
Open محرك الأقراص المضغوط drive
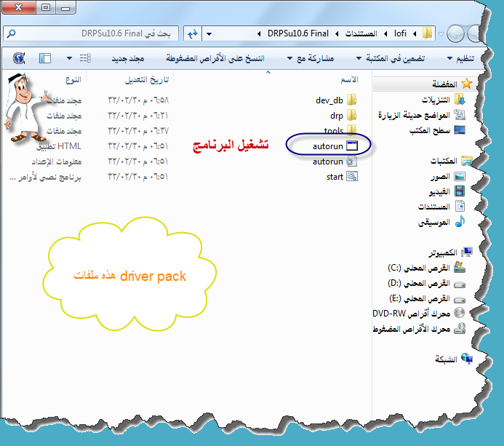419,329
